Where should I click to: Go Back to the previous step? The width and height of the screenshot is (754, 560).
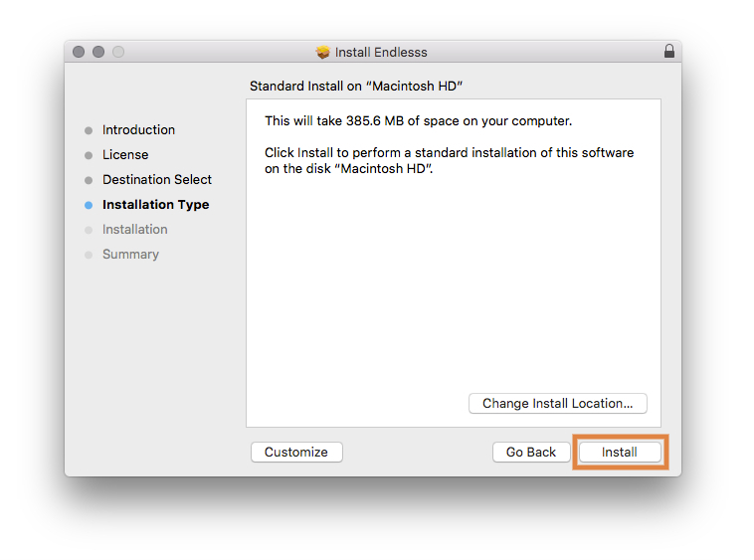point(531,452)
